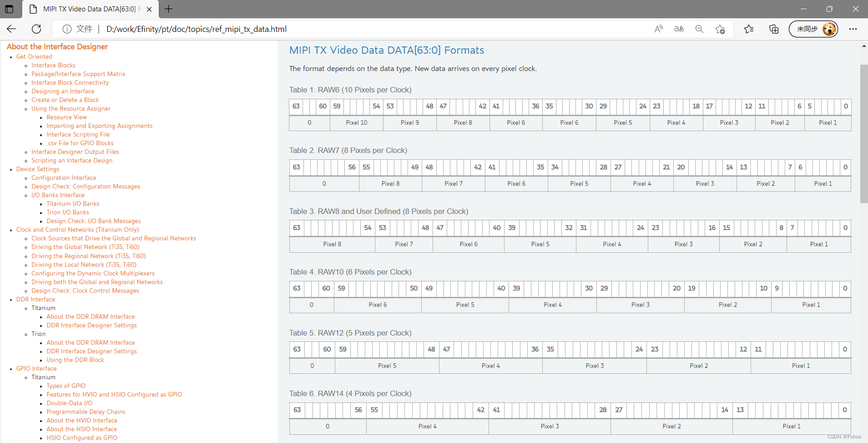Screen dimensions: 868x443
Task: Open HSIO Configured as GPIO link
Action: (82, 438)
